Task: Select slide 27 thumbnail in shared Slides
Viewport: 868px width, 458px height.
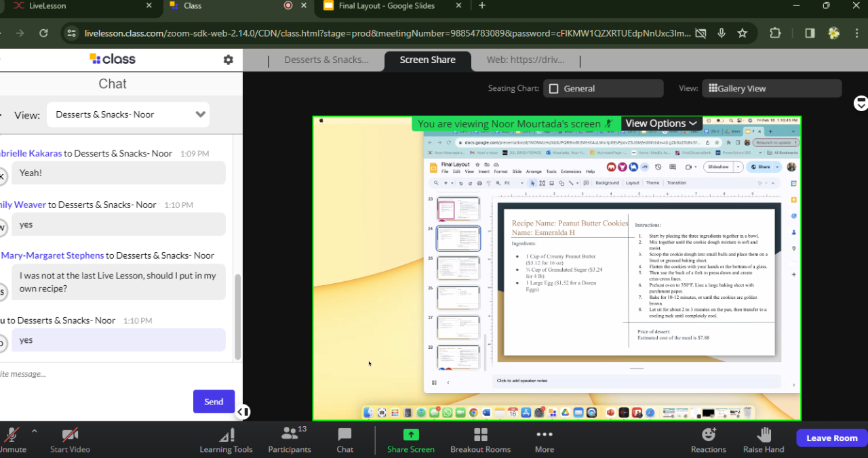Action: [458, 327]
